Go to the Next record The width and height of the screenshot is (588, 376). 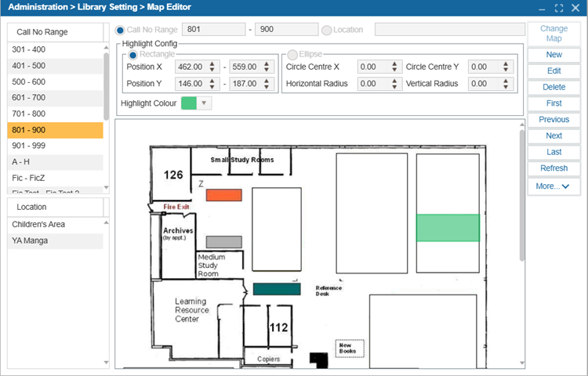(x=554, y=136)
